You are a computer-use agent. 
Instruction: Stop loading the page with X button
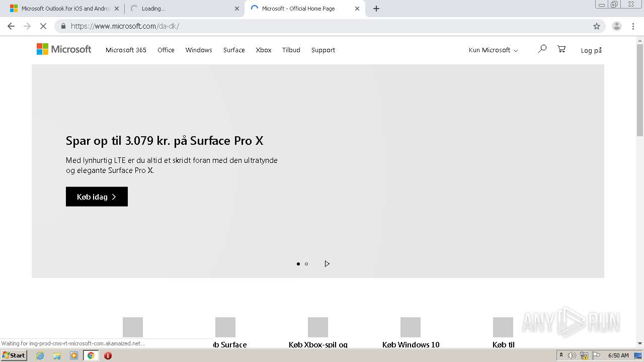pos(43,26)
